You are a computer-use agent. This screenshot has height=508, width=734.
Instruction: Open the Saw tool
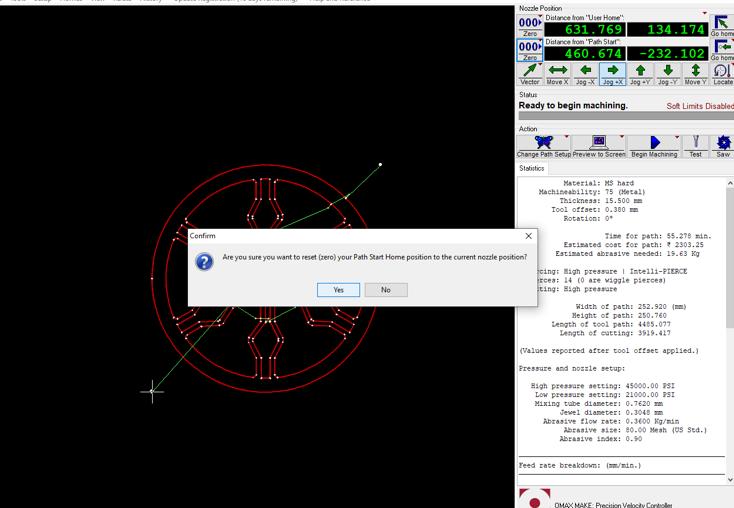(x=723, y=147)
